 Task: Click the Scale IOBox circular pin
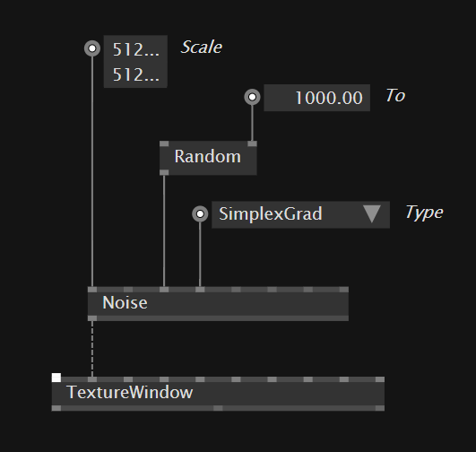pos(92,48)
